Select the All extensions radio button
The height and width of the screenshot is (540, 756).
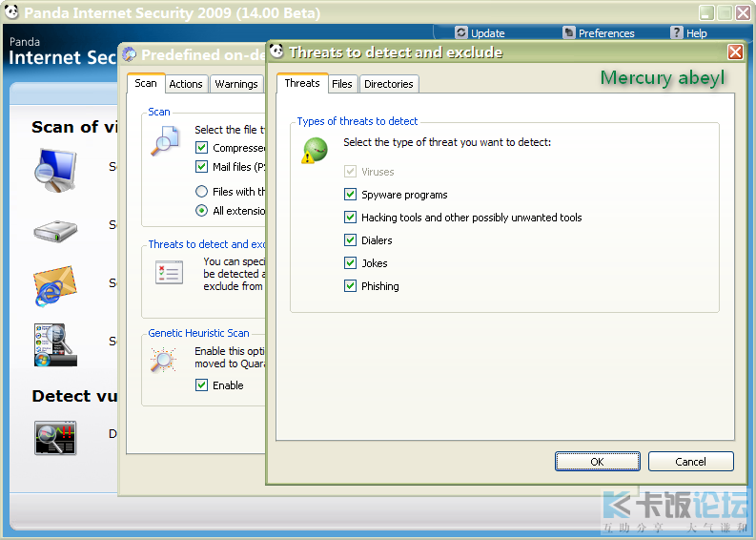click(x=201, y=211)
